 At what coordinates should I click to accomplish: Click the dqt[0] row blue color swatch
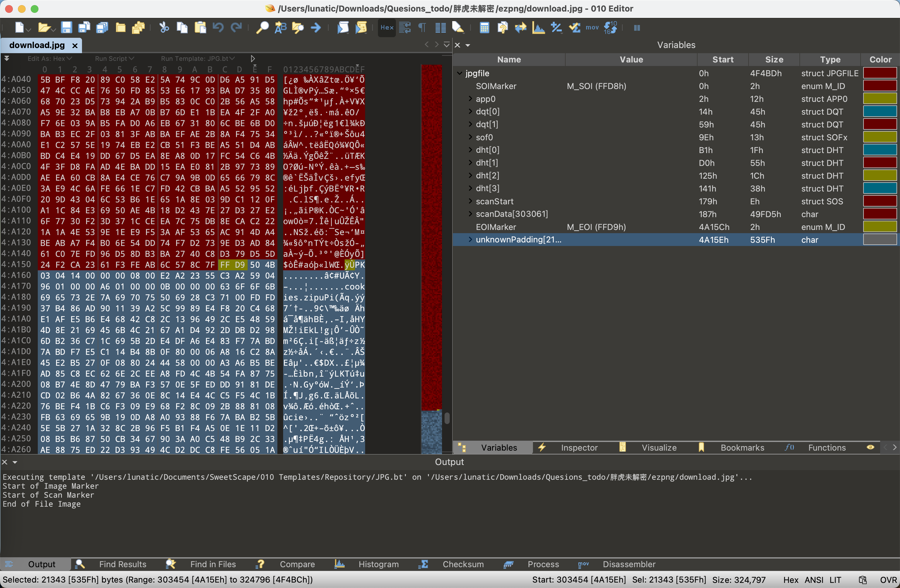[x=880, y=111]
